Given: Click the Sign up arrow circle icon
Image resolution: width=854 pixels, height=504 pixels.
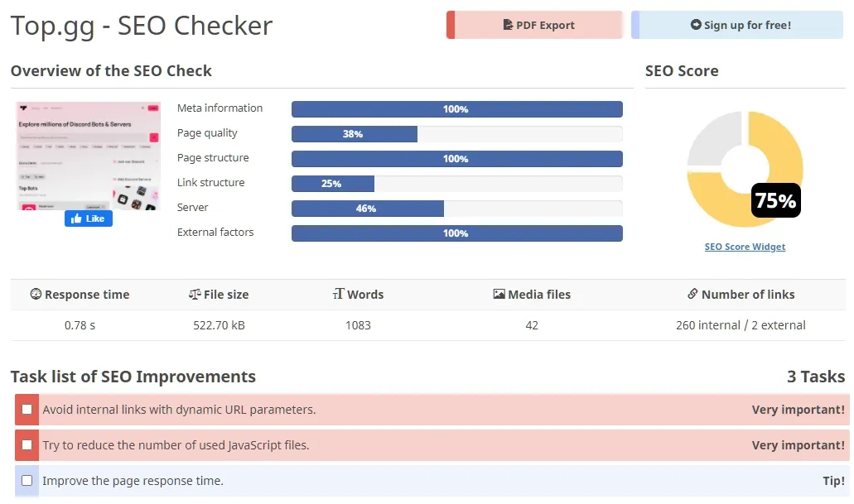Looking at the screenshot, I should tap(696, 25).
